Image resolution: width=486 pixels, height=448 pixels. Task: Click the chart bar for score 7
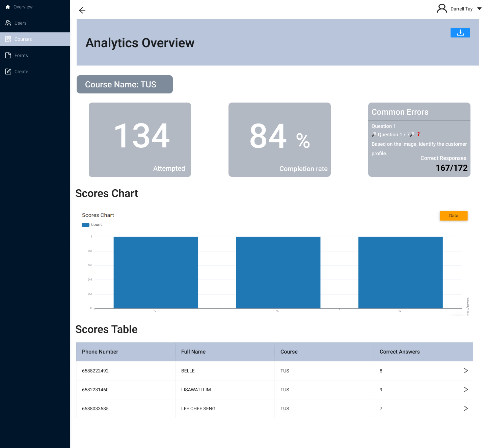coord(156,273)
